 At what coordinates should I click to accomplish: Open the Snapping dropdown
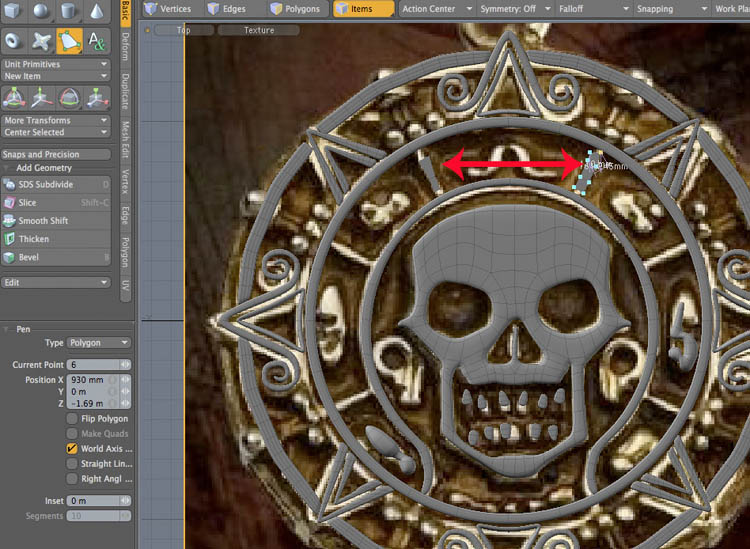[x=672, y=9]
